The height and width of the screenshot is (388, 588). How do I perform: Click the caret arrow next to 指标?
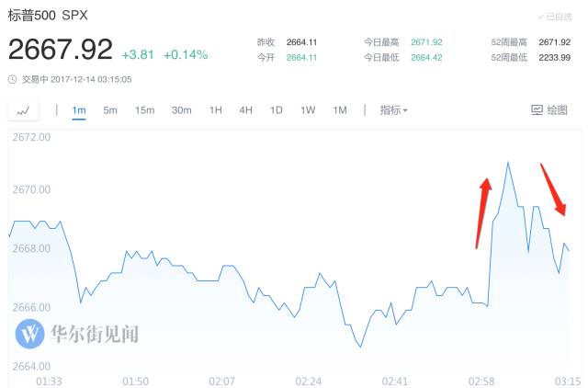[405, 110]
